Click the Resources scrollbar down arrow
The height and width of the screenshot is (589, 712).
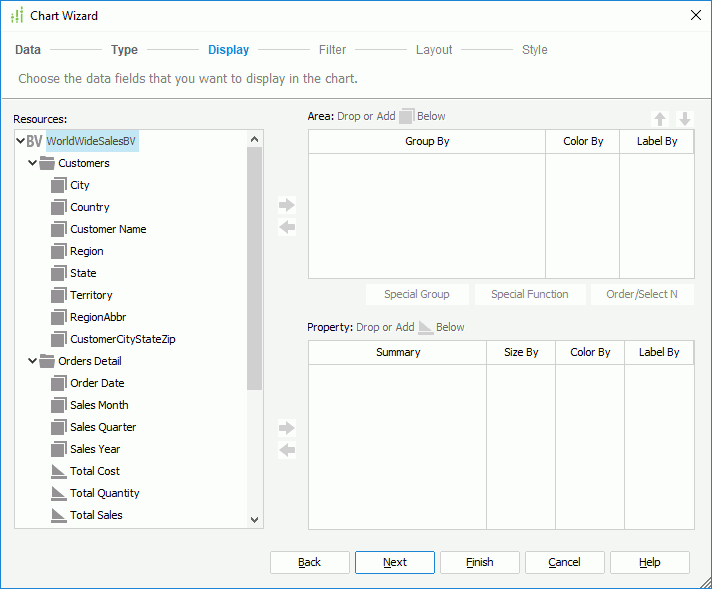(x=254, y=520)
